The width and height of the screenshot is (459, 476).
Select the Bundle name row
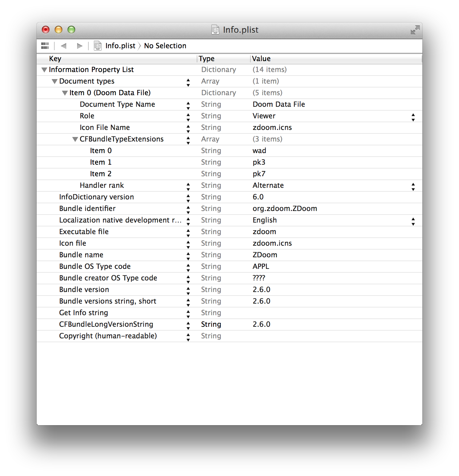[81, 255]
